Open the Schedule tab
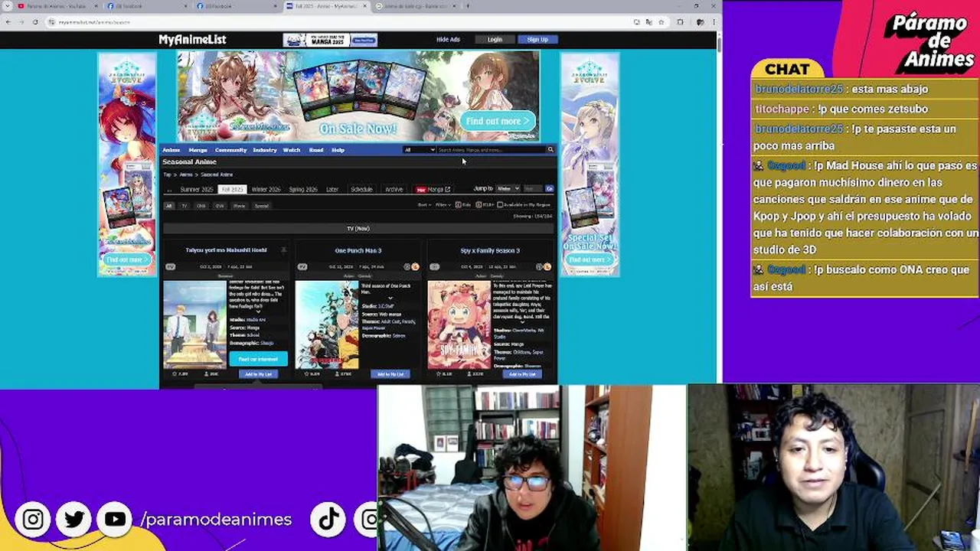 pos(361,189)
